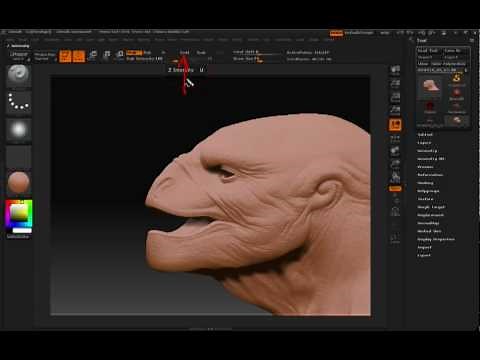This screenshot has width=480, height=360.
Task: Adjust the Rgb Intensity slider
Action: coord(145,59)
